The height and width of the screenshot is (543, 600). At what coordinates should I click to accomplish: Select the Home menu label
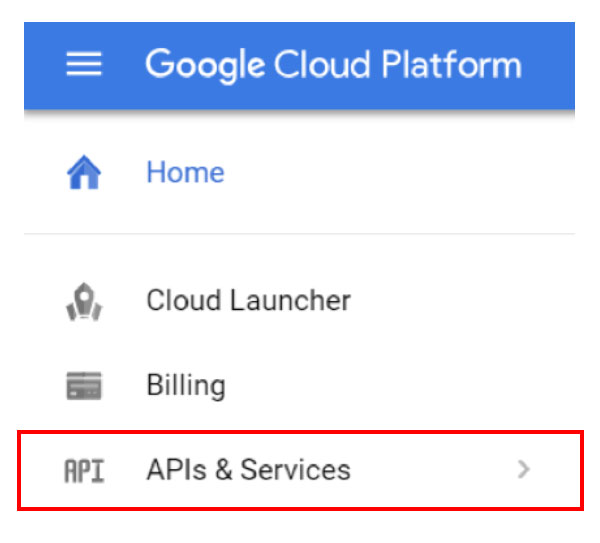[x=185, y=172]
